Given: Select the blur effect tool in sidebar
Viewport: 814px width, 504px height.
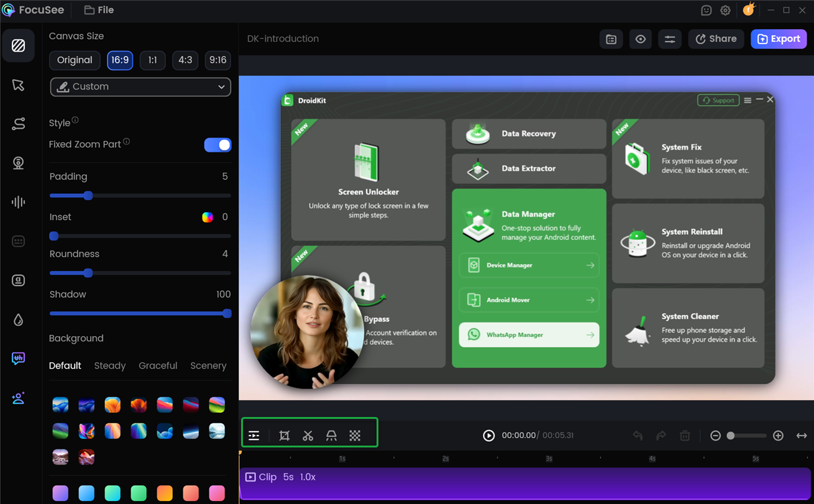Looking at the screenshot, I should click(19, 319).
